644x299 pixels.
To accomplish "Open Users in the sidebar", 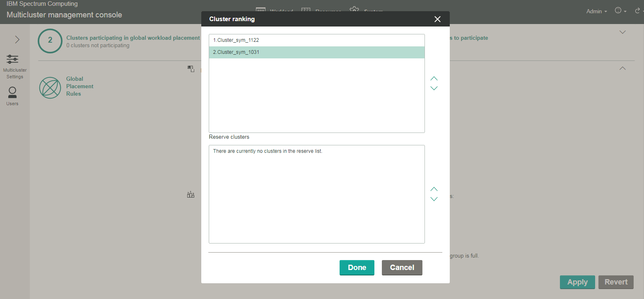I will (x=12, y=96).
